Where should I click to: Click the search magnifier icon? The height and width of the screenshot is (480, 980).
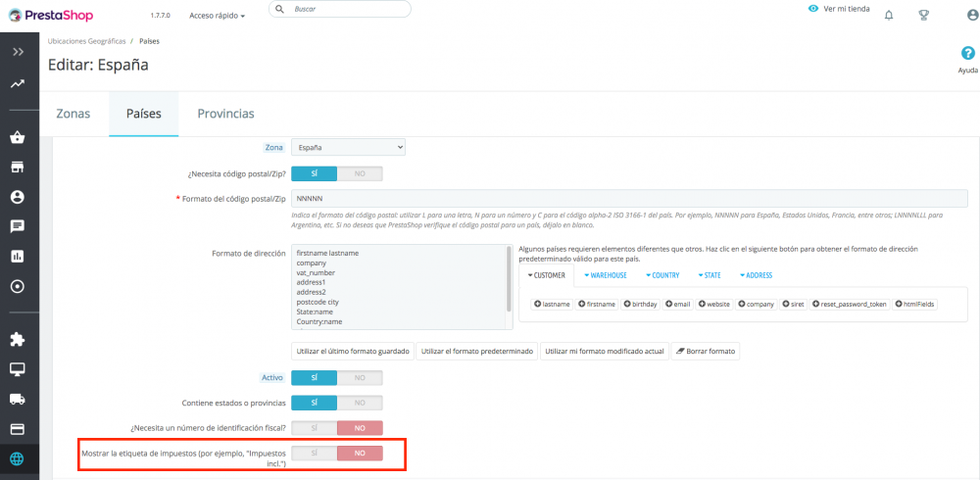(279, 10)
